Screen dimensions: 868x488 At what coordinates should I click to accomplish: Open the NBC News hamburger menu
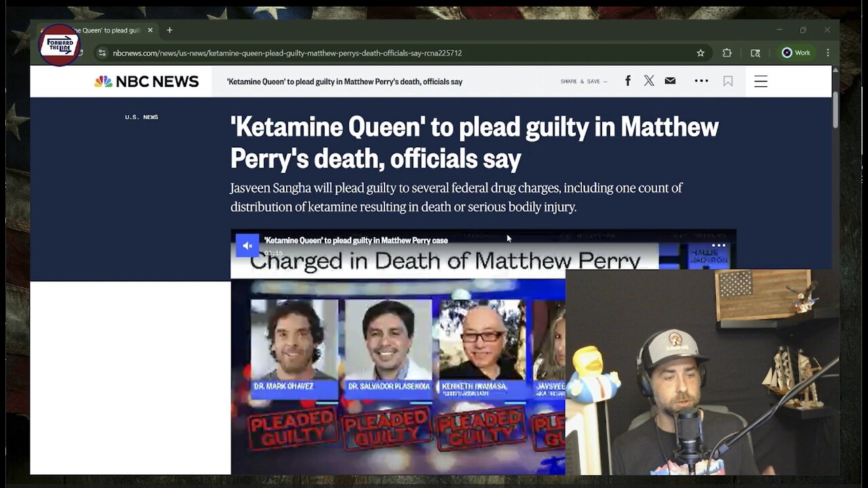point(761,81)
